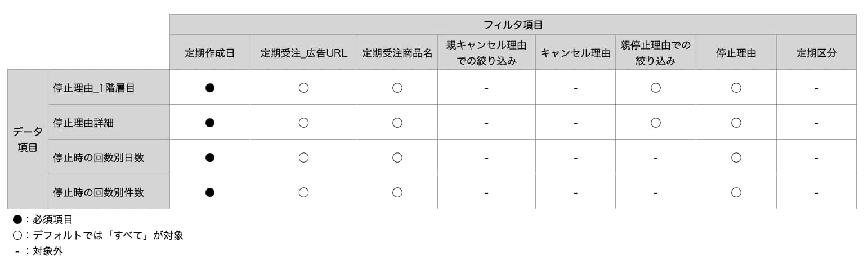Screen dimensions: 868x261
Task: Click open circle for 停止時の回数別件数 under 停止理由
Action: (736, 192)
